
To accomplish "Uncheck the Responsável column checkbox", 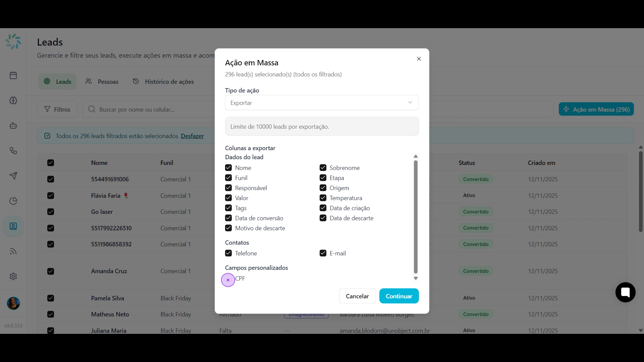I will coord(228,188).
